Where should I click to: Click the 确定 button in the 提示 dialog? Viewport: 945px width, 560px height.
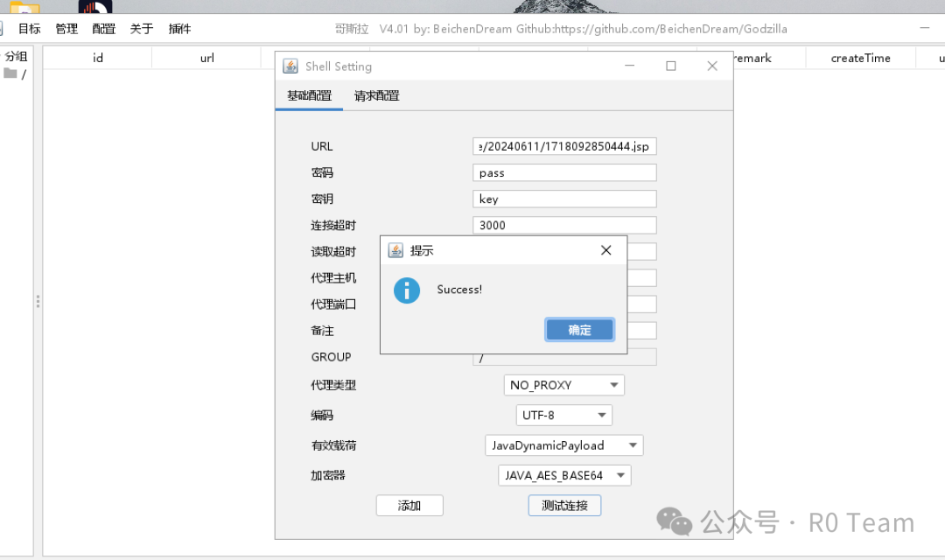click(579, 330)
